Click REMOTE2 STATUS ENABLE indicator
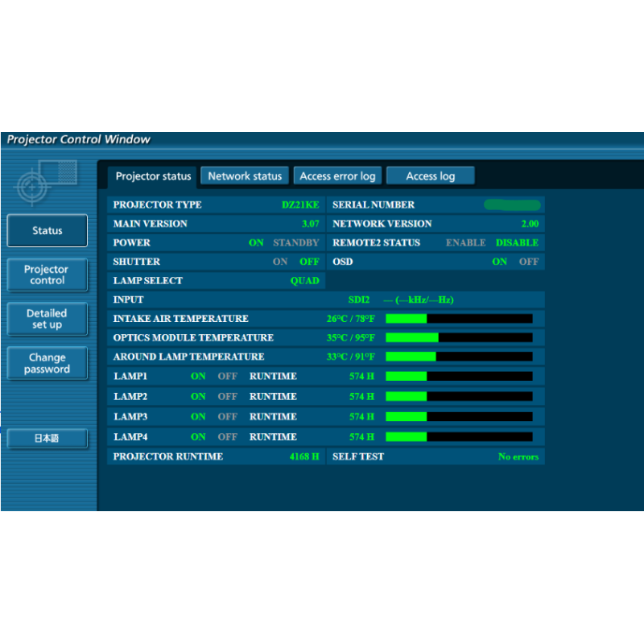 [x=466, y=243]
